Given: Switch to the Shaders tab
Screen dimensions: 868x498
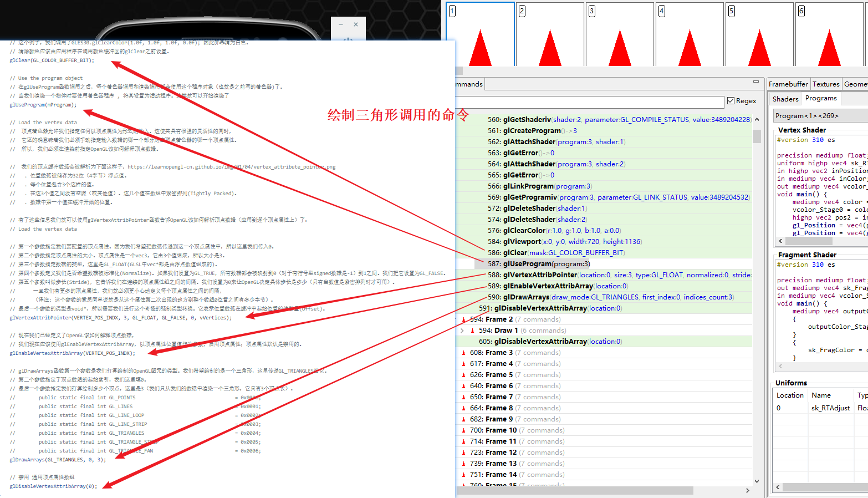Looking at the screenshot, I should click(785, 98).
